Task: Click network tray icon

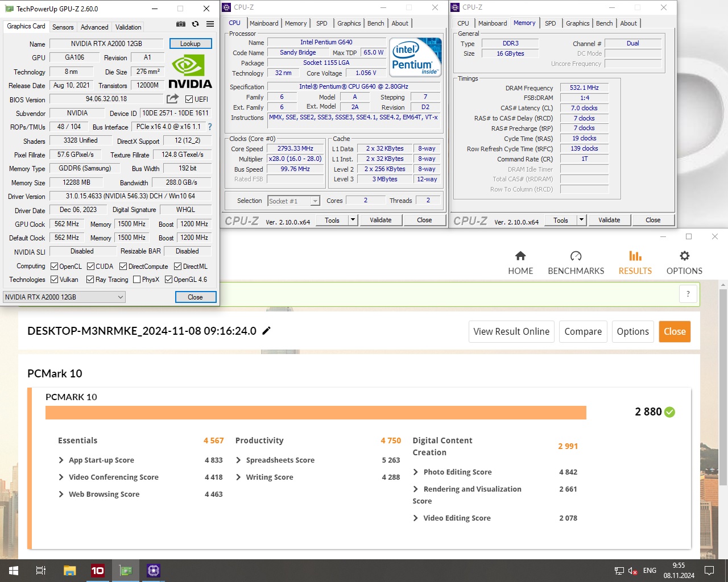Action: (x=619, y=571)
